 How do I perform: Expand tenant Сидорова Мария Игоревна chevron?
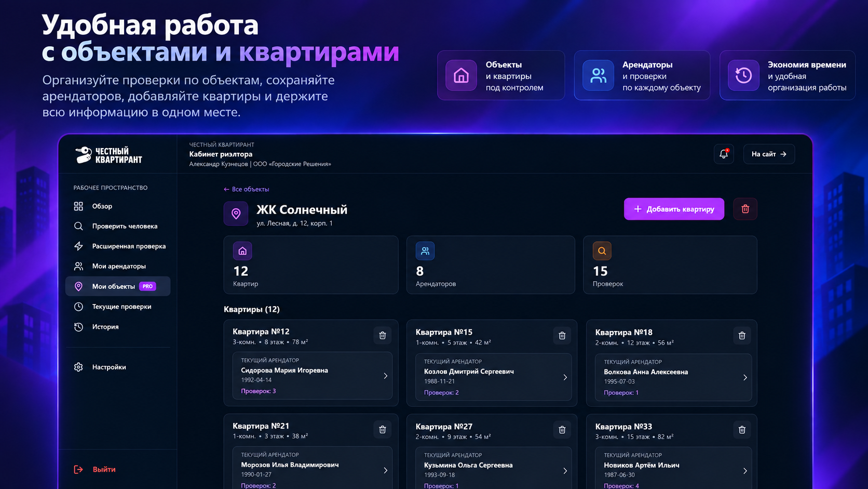385,376
